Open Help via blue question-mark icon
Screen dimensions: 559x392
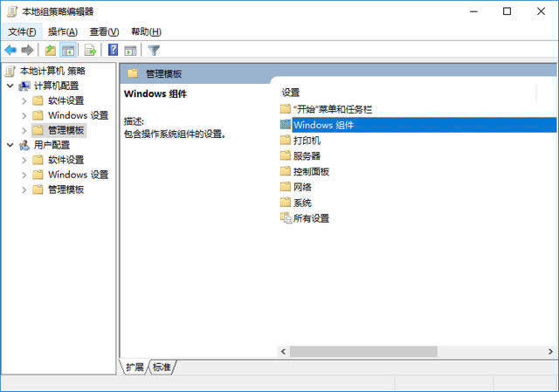tap(113, 50)
